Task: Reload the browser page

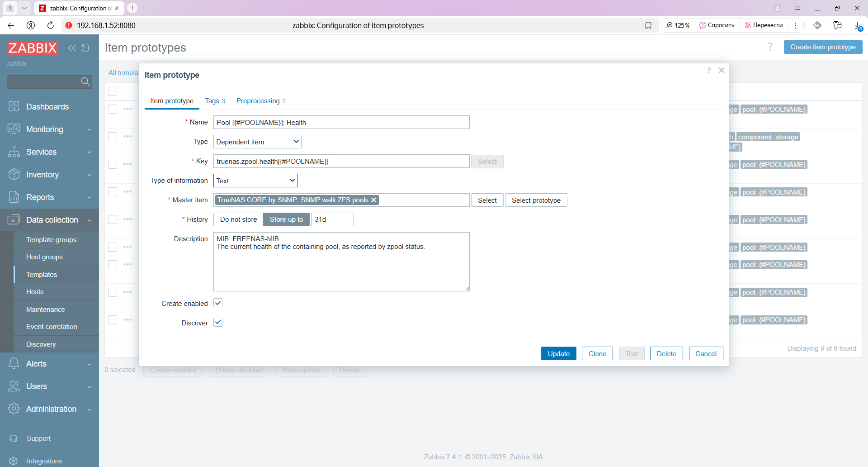Action: [51, 25]
